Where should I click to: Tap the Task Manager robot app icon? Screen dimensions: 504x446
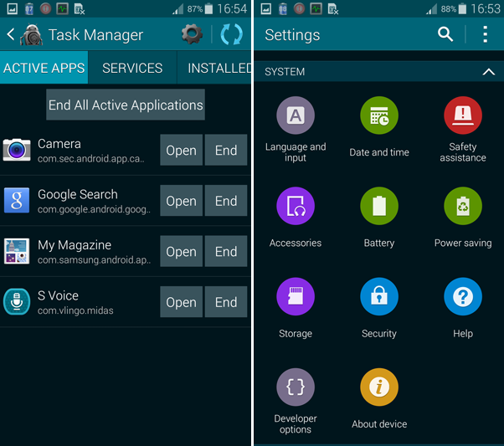coord(32,34)
